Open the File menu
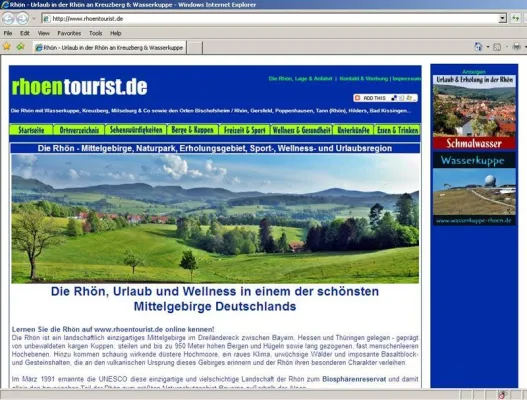 (x=8, y=33)
